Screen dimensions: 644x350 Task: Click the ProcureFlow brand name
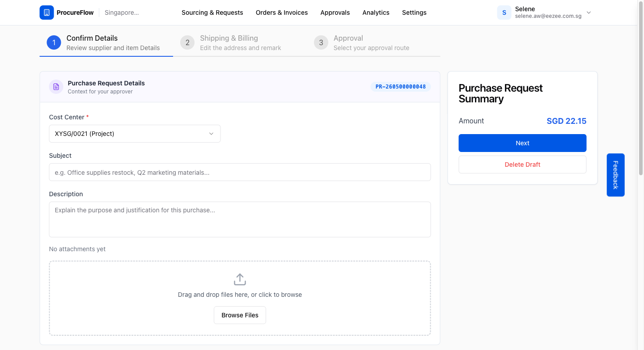tap(75, 13)
